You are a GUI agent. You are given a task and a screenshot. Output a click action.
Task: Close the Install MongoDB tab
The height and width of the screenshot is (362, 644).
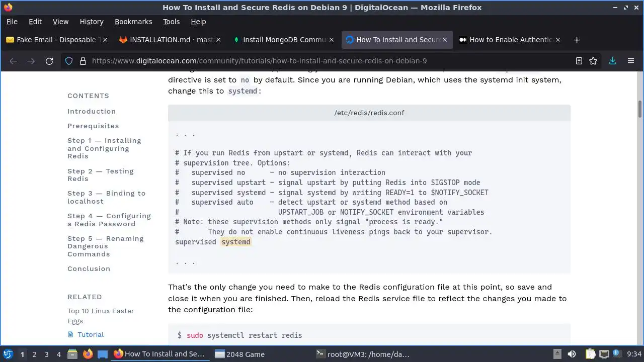click(331, 40)
